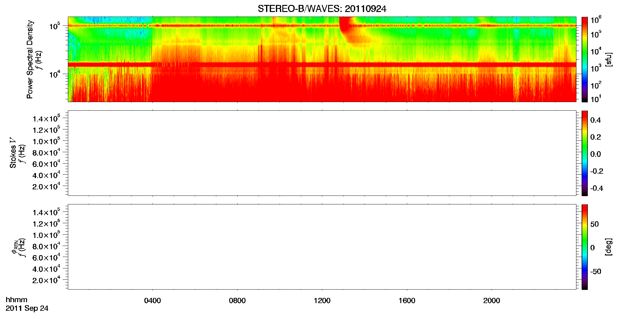
Task: Click the 1200 time tick label
Action: pos(322,301)
